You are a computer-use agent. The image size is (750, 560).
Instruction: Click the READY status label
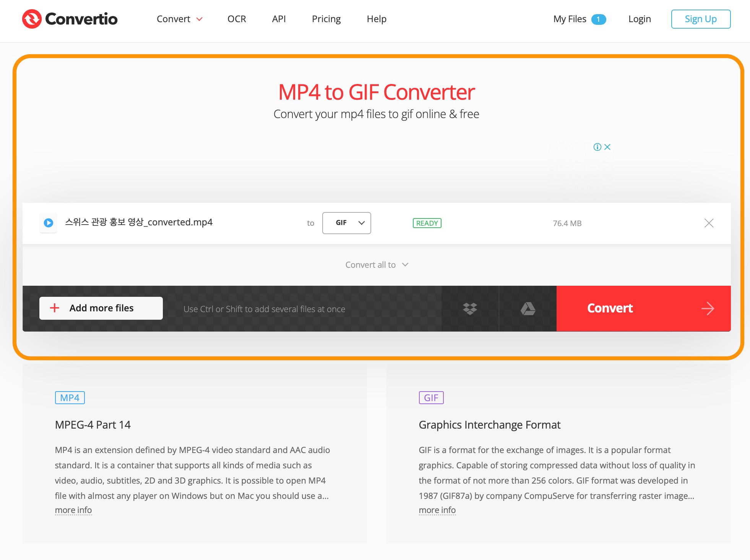(427, 223)
